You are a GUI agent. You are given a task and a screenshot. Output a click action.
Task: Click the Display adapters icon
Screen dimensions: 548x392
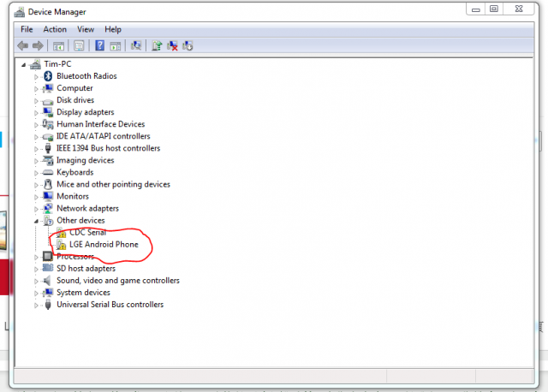pyautogui.click(x=48, y=112)
